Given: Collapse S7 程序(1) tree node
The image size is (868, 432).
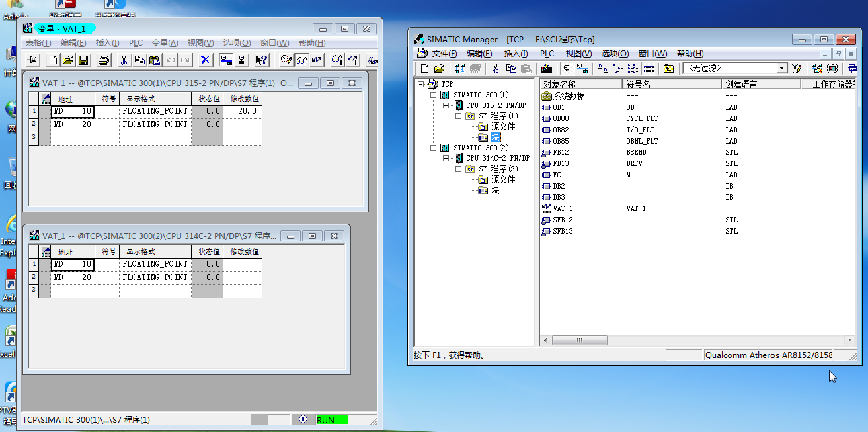Looking at the screenshot, I should coord(458,116).
